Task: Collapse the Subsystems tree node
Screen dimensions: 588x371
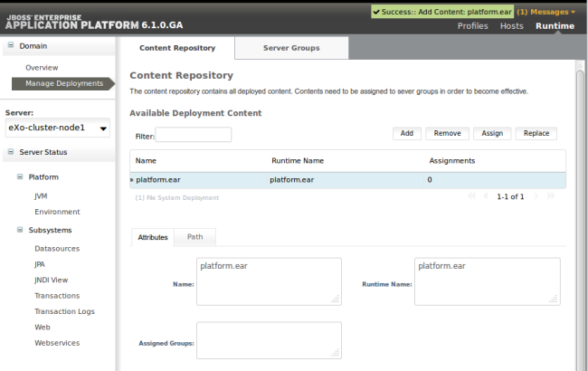Action: [x=20, y=230]
